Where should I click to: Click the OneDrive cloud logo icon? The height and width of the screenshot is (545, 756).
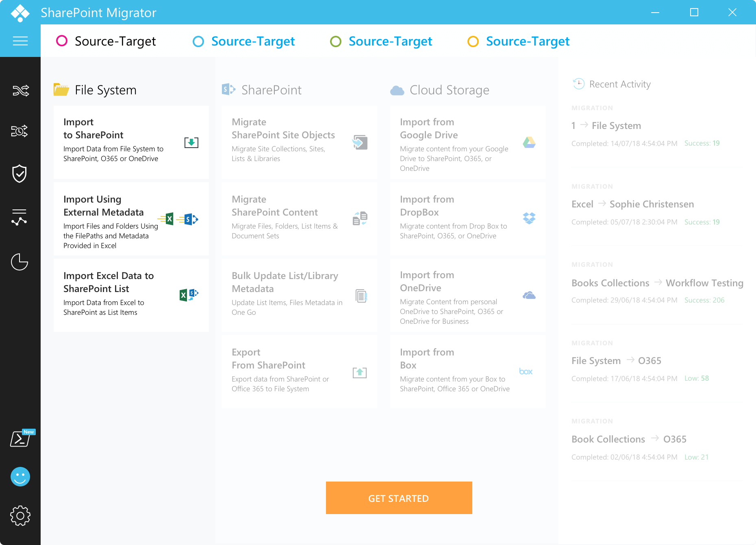pos(529,295)
